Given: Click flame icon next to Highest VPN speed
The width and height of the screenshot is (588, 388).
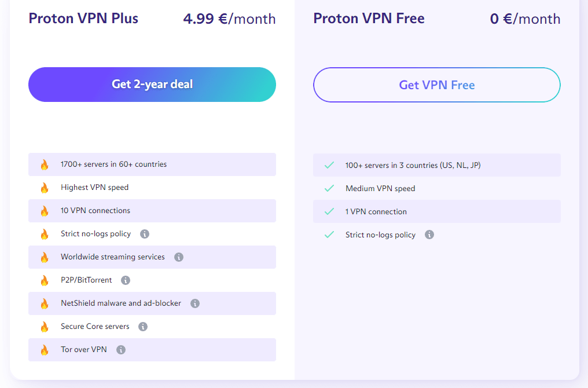Looking at the screenshot, I should coord(45,188).
